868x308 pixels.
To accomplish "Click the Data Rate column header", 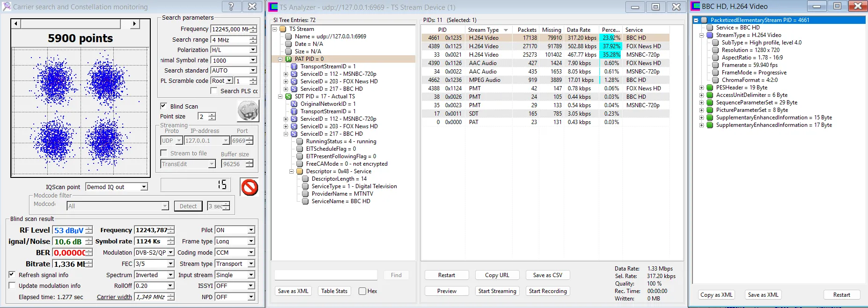I will click(x=578, y=30).
